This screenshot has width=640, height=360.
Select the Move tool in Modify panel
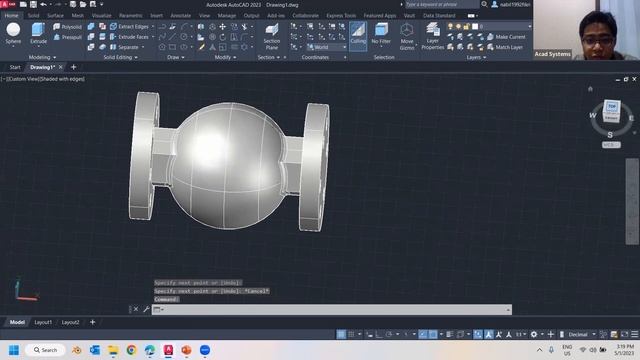[222, 27]
